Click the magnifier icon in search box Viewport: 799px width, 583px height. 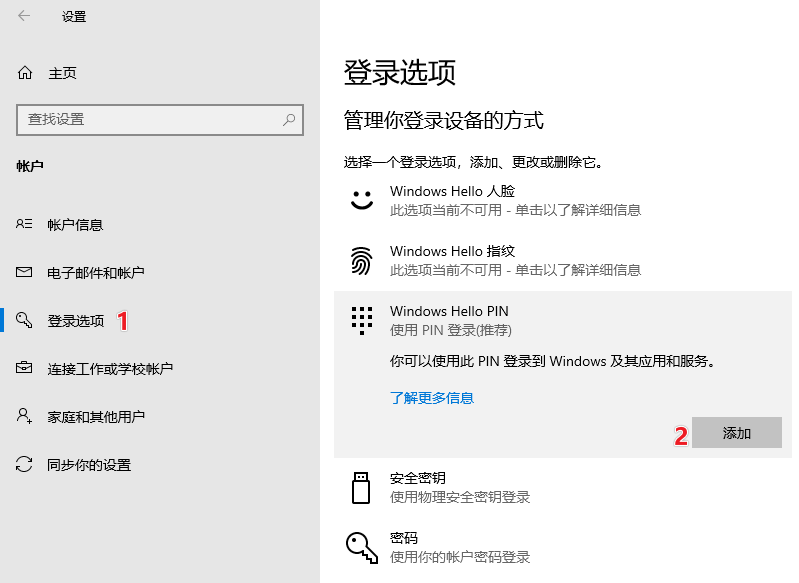(x=289, y=120)
